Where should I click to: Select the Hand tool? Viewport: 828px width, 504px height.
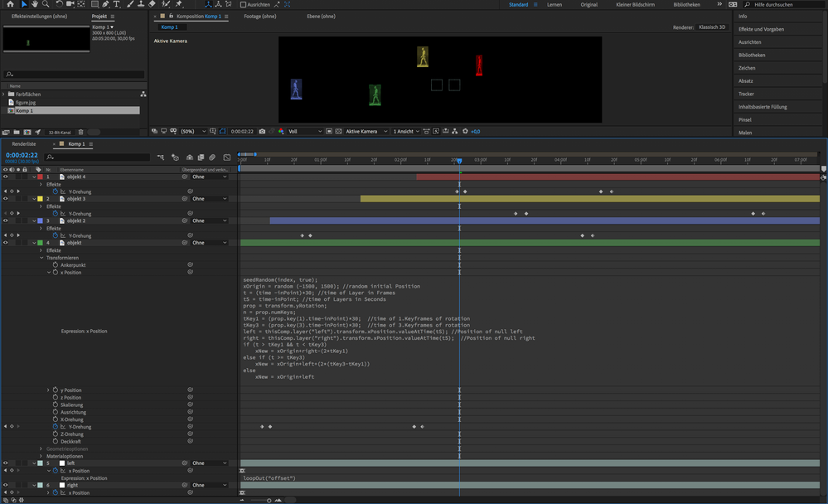click(x=34, y=4)
